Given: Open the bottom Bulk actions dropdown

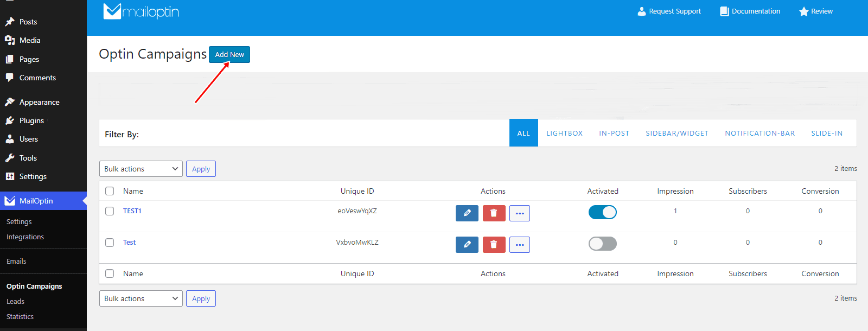Looking at the screenshot, I should click(141, 298).
